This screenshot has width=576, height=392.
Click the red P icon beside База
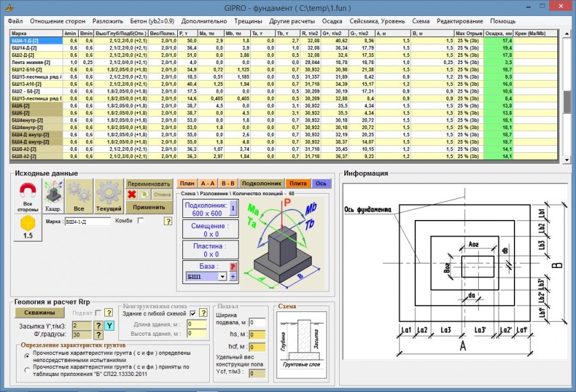click(x=233, y=267)
